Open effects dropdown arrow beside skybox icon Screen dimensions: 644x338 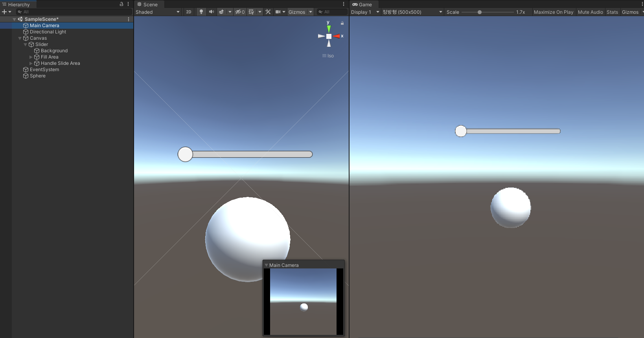point(230,12)
